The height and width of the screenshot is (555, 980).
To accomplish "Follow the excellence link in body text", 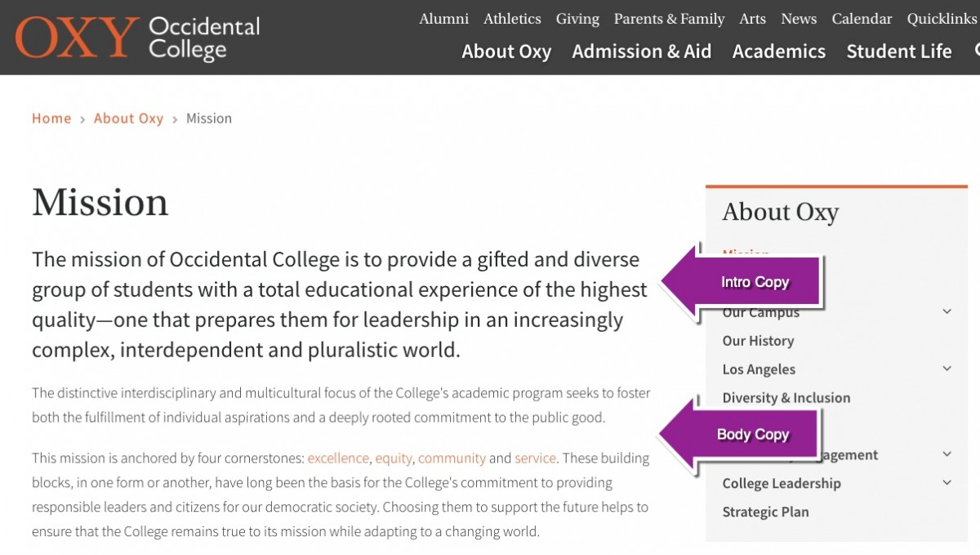I will (x=338, y=459).
